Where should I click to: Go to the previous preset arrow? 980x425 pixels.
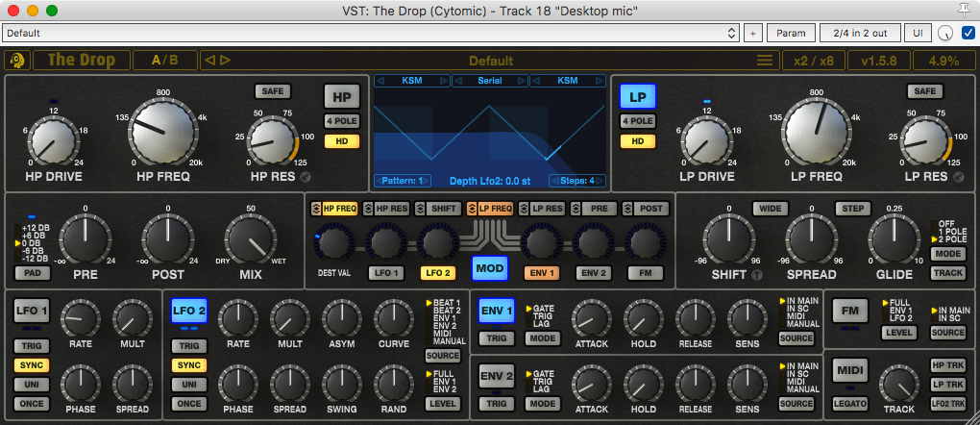(x=210, y=60)
